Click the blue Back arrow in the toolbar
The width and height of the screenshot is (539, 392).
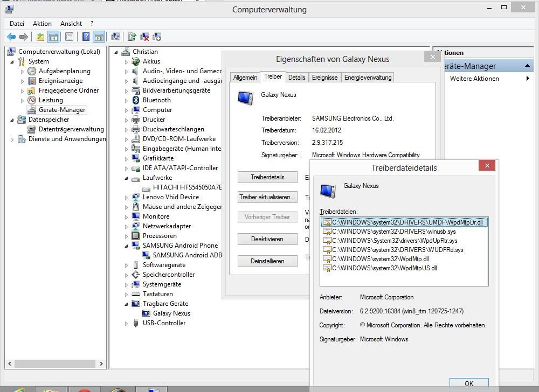11,37
